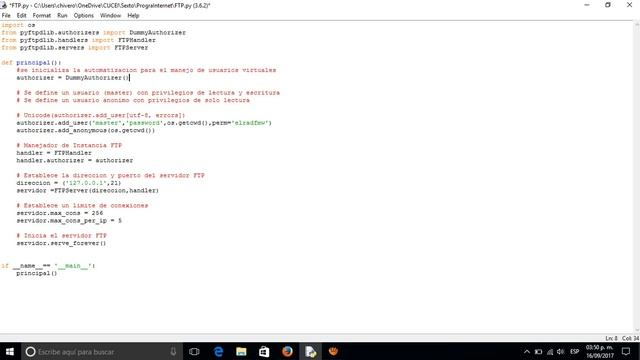Screen dimensions: 640x360
Task: Click the 'authorizer = DummyAuthorizer()' line
Action: pyautogui.click(x=73, y=78)
